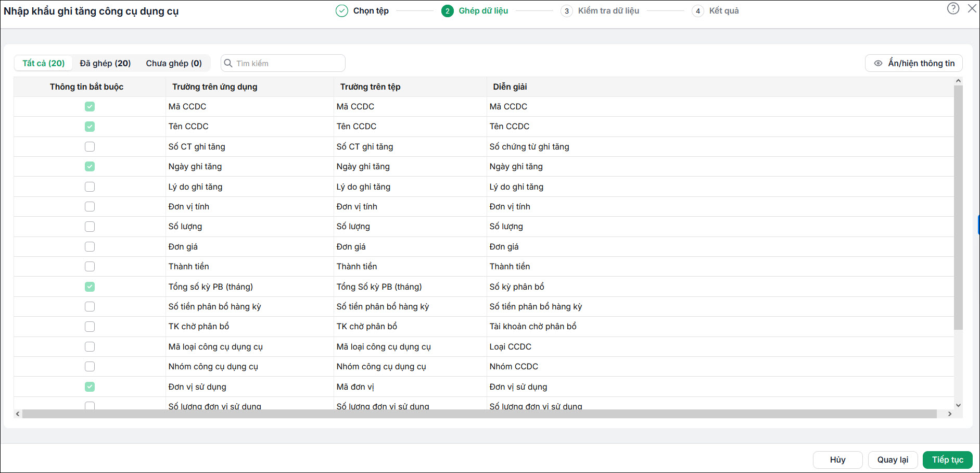Click the Tiếp tục button
The image size is (980, 473).
pyautogui.click(x=947, y=459)
